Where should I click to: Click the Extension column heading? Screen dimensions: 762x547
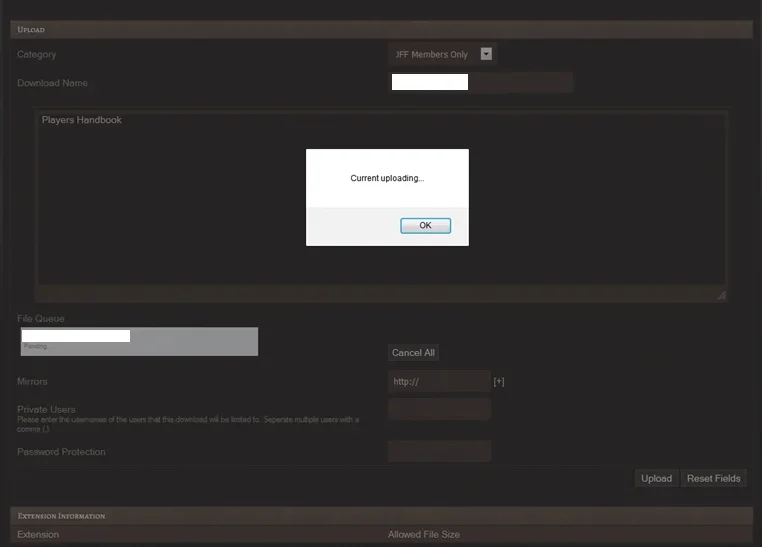click(x=38, y=535)
